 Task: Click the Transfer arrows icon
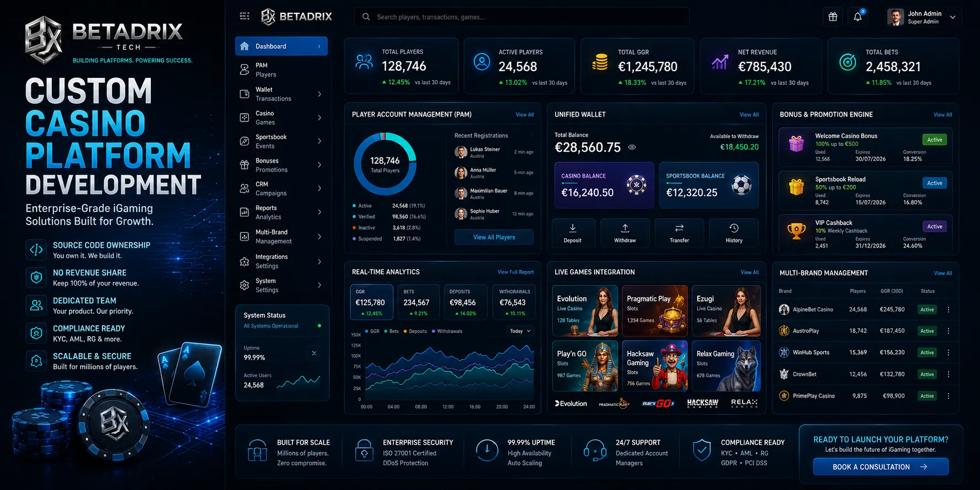(679, 228)
